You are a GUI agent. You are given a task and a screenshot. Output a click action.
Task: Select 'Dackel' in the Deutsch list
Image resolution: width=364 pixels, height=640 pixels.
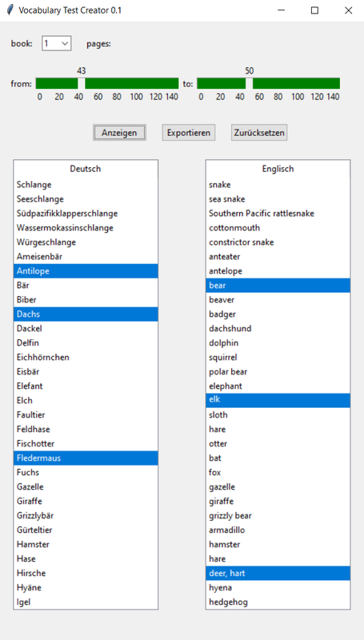coord(86,329)
